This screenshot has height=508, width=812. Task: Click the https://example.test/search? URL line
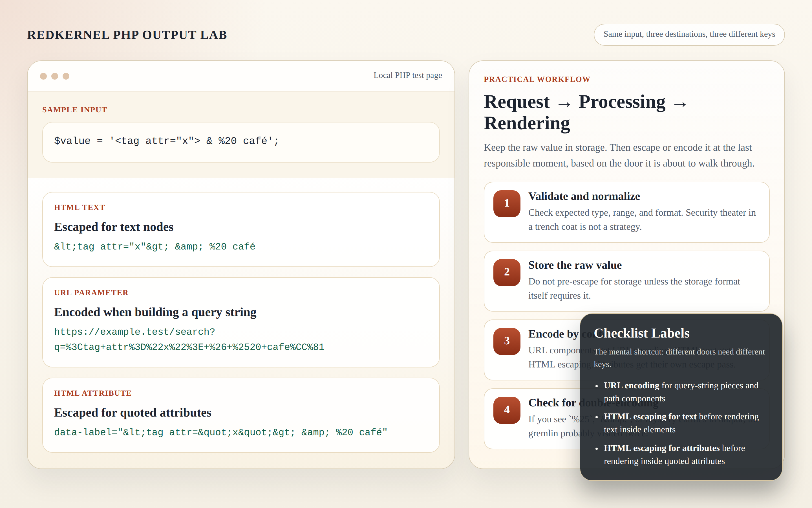click(x=134, y=332)
